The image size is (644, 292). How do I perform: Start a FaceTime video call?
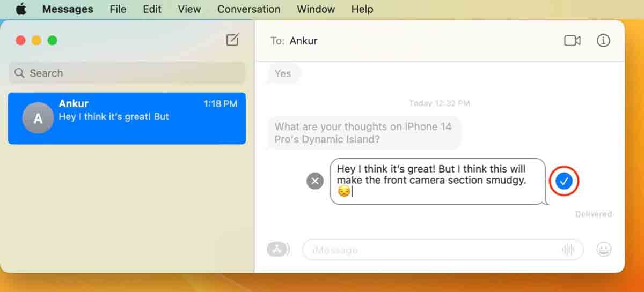tap(572, 41)
